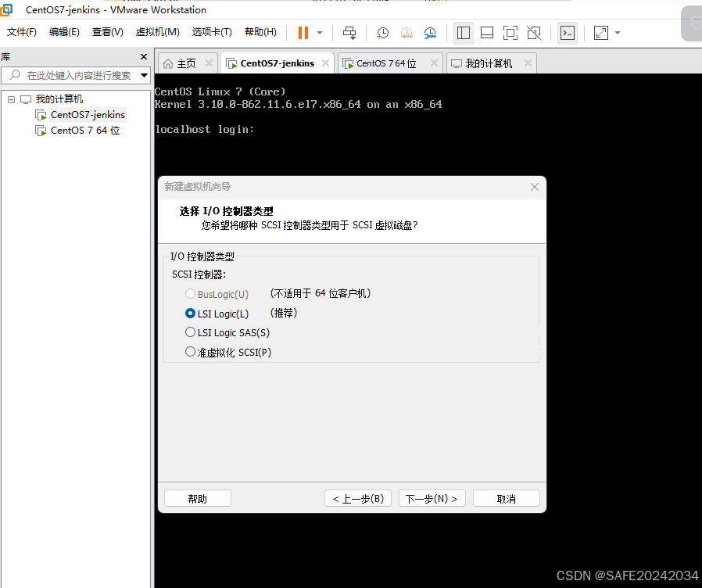Open the 帮助(H) menu

coord(260,32)
